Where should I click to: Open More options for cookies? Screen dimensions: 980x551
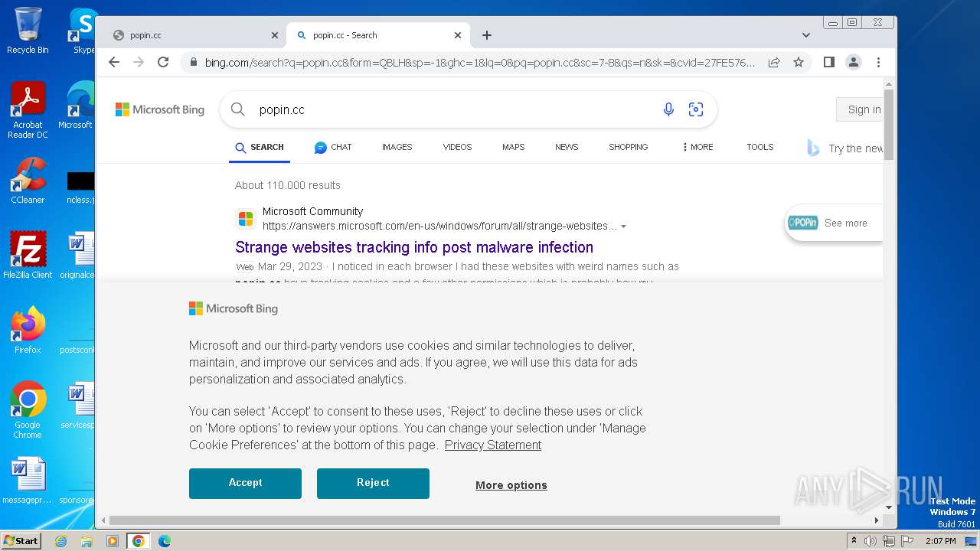511,485
